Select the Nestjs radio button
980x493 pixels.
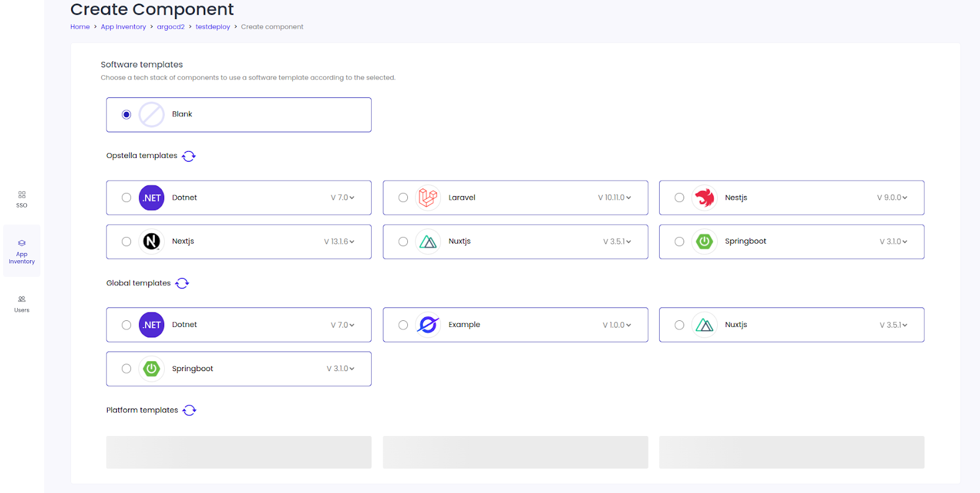[679, 198]
